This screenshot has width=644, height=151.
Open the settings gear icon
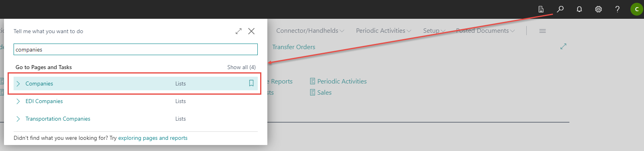click(599, 9)
